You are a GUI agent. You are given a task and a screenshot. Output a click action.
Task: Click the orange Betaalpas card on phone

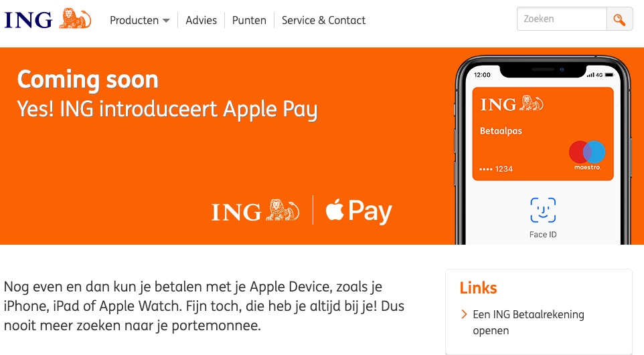(543, 134)
